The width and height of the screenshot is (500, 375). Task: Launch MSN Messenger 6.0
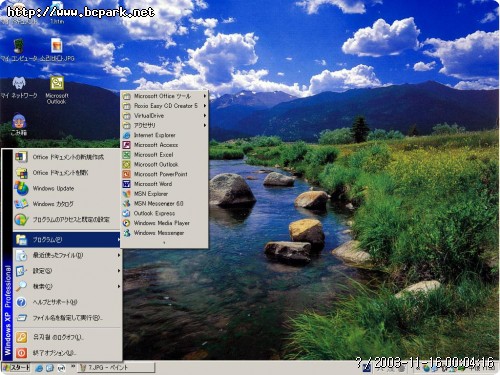click(164, 203)
